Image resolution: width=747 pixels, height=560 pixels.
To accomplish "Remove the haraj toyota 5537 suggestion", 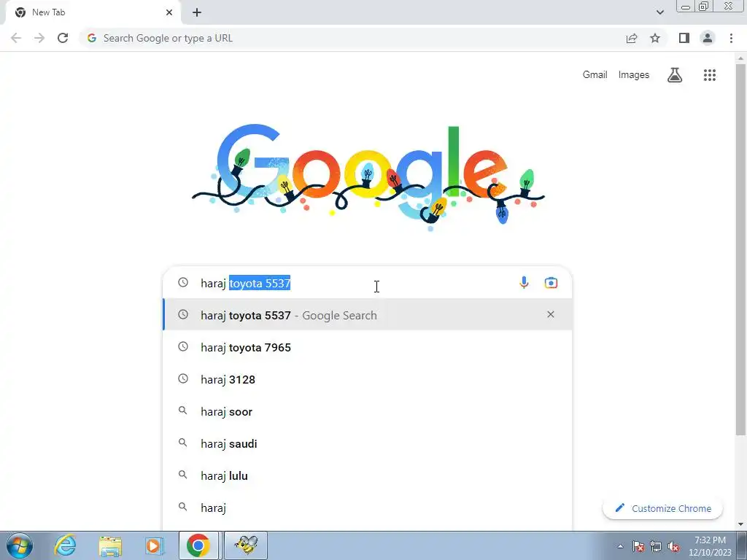I will (550, 314).
